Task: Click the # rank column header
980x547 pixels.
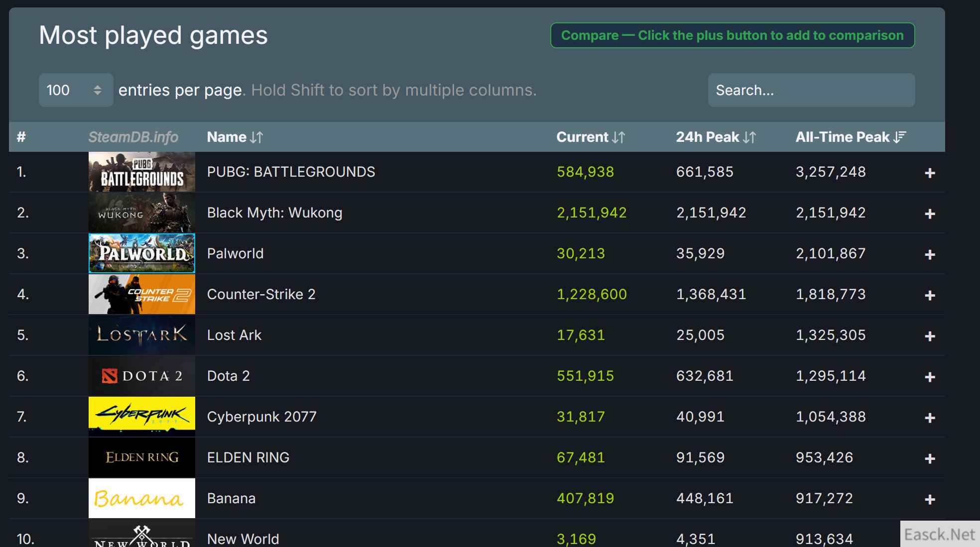Action: click(21, 137)
